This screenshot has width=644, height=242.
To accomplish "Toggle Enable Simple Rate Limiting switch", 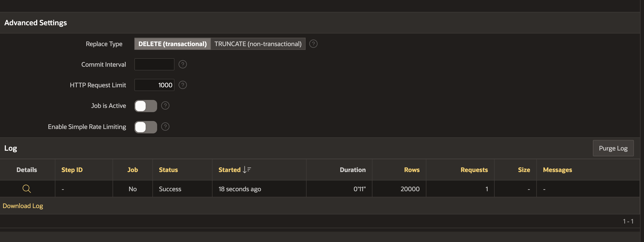I will [x=145, y=127].
